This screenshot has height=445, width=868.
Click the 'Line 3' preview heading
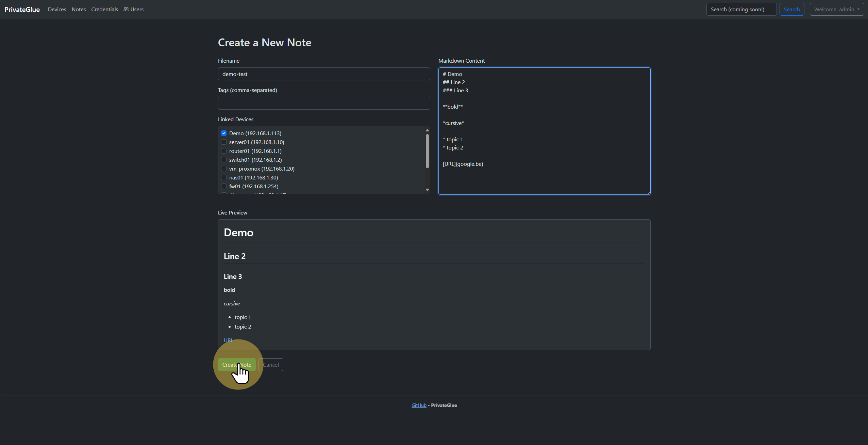click(x=233, y=276)
